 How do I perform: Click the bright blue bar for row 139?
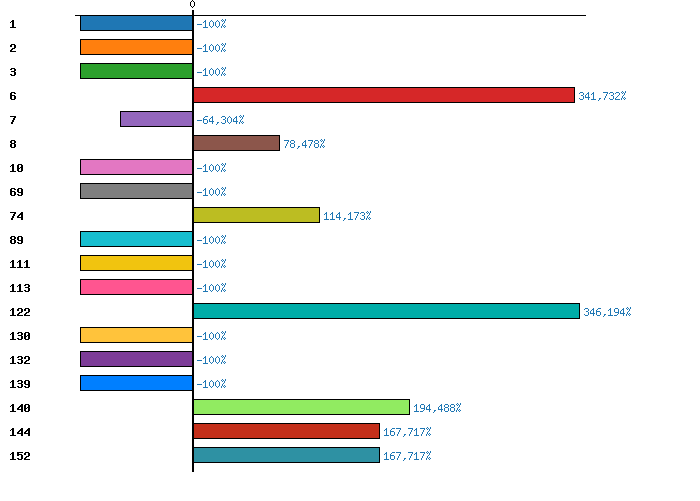[136, 383]
